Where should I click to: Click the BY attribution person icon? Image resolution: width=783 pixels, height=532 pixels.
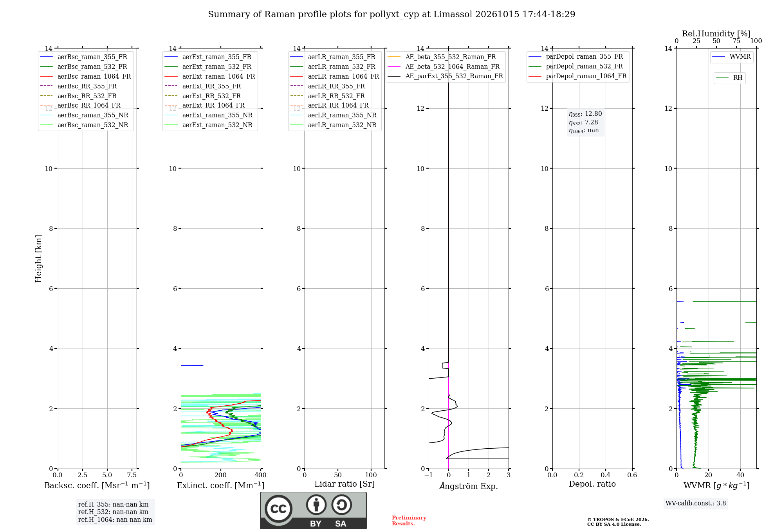(x=316, y=505)
